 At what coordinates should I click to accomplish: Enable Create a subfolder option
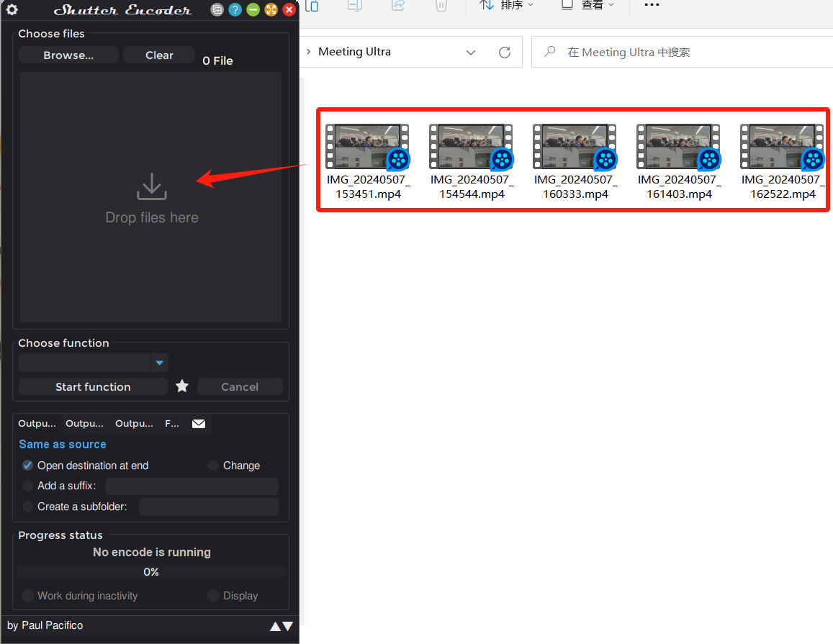27,507
